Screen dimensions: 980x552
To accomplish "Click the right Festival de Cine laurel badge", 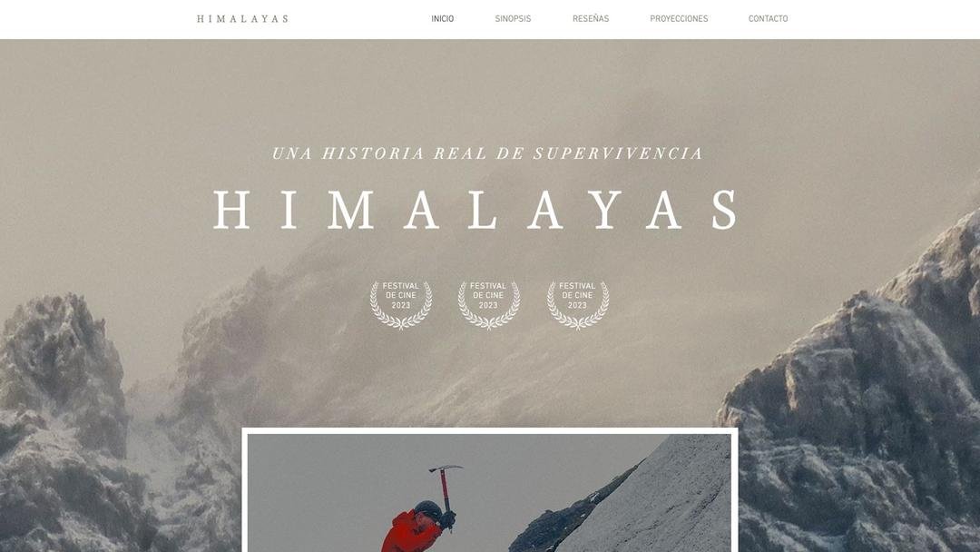I will point(577,304).
